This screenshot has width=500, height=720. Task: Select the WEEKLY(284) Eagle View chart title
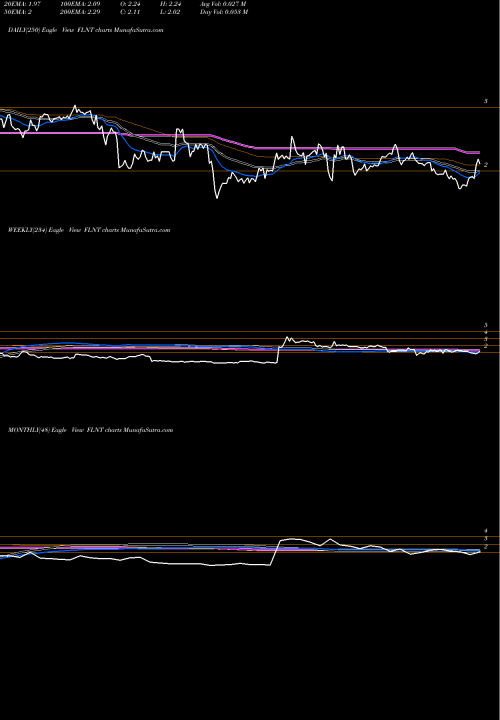point(89,230)
